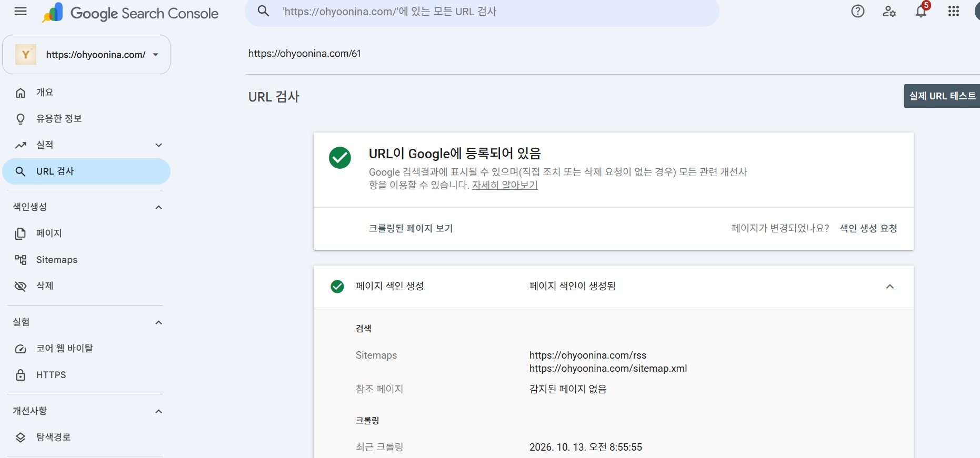Follow the 자세히 알아보기 link
Screen dimensions: 980x458
point(505,185)
